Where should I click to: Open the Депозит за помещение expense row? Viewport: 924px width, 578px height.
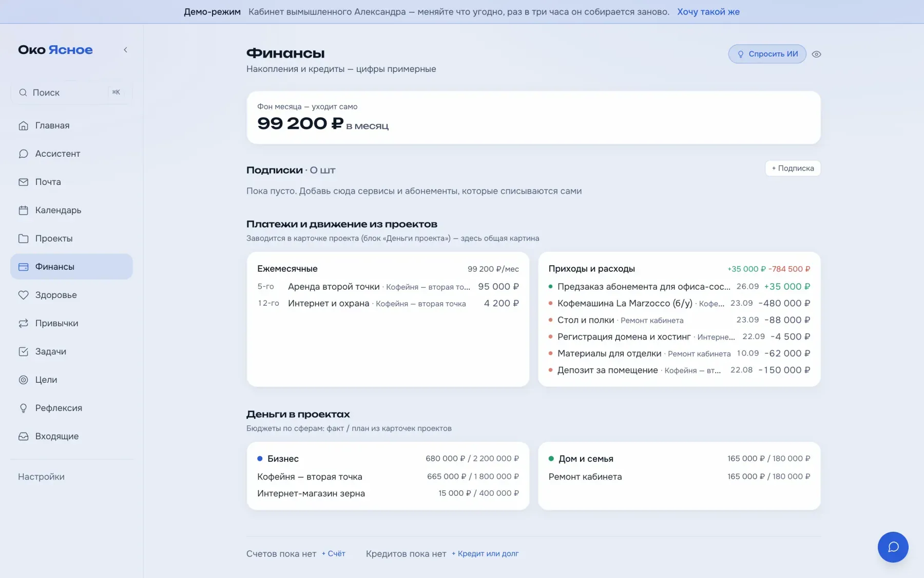(x=679, y=370)
